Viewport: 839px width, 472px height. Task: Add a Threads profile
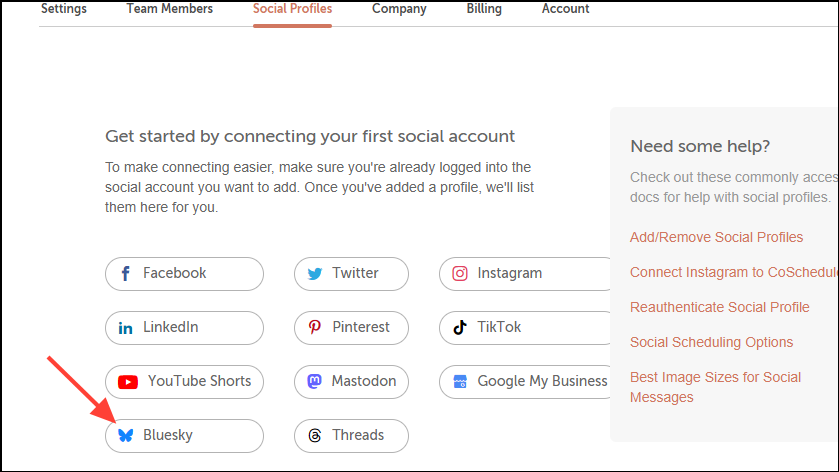pyautogui.click(x=351, y=436)
